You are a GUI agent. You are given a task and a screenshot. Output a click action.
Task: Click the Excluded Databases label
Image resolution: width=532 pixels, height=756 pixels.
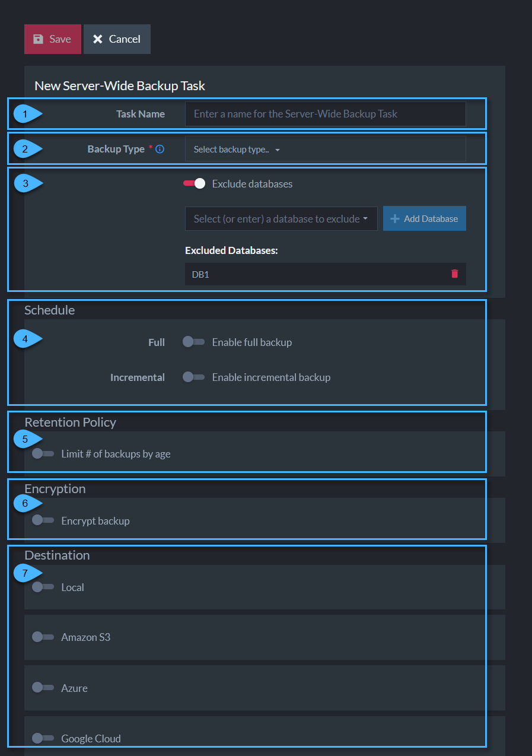point(232,250)
